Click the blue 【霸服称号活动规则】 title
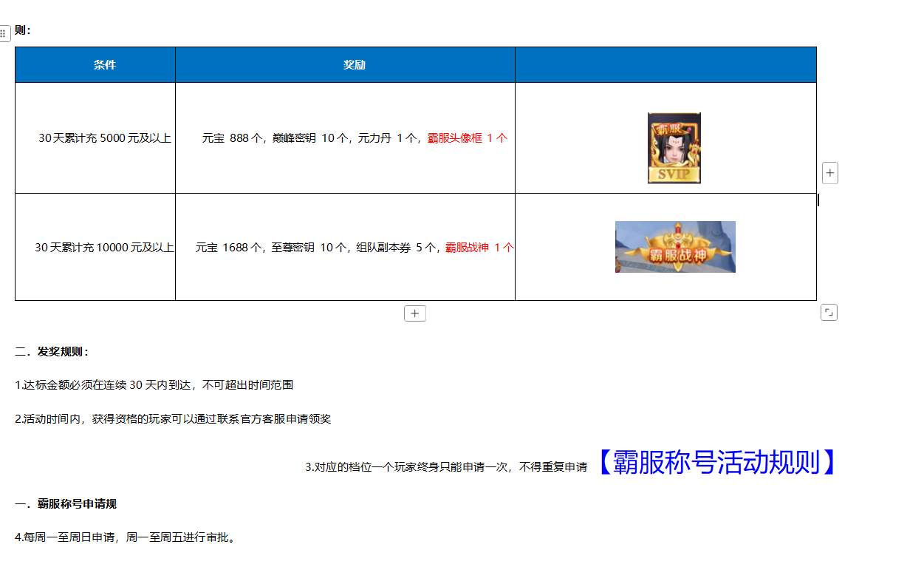Screen dimensions: 924x584 [x=715, y=462]
